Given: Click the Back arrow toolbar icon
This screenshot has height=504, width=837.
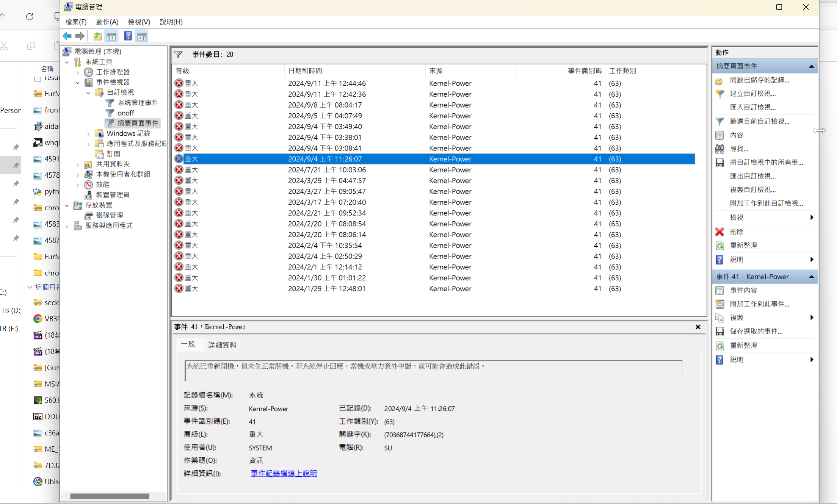Looking at the screenshot, I should point(67,36).
